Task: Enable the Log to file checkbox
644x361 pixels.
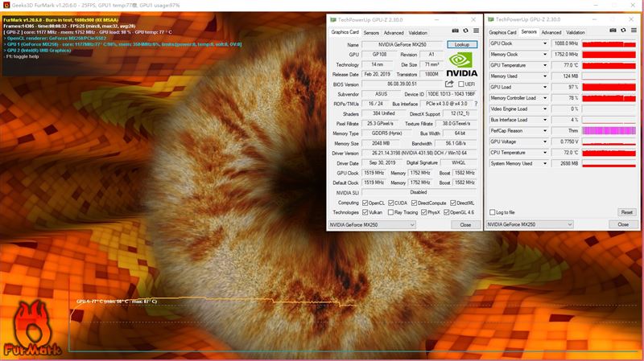Action: coord(492,212)
